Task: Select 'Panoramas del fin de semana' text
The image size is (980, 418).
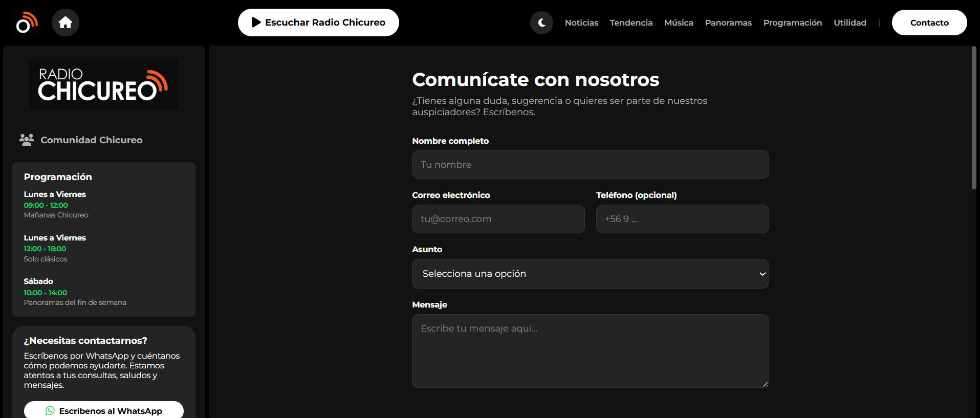Action: [x=75, y=302]
